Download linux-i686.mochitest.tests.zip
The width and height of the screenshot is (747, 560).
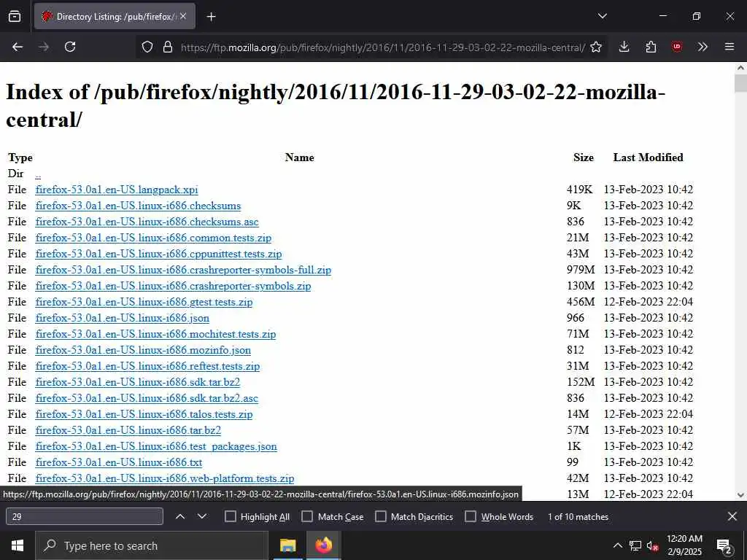tap(155, 334)
